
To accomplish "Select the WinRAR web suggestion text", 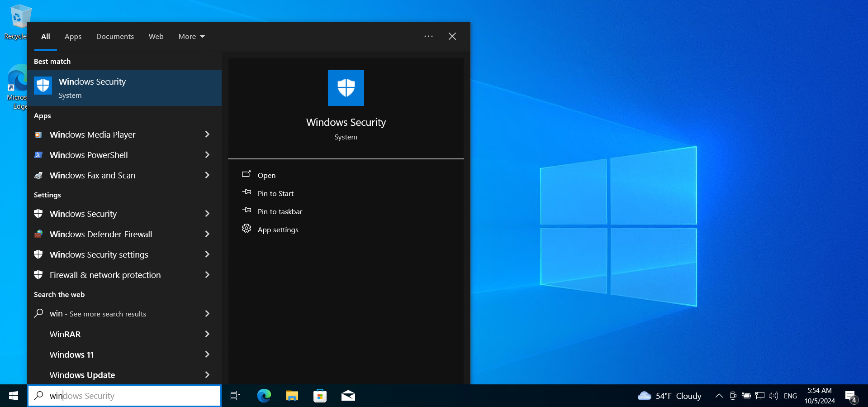I will point(65,334).
